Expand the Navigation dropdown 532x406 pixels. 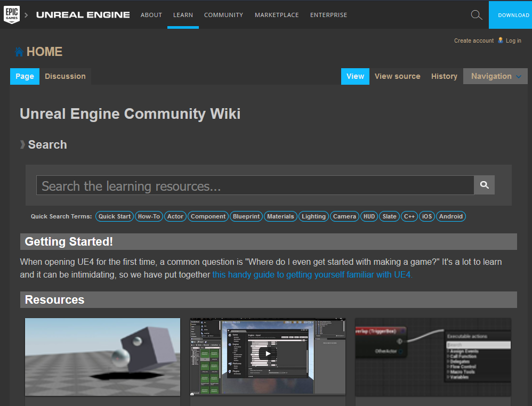pos(495,76)
